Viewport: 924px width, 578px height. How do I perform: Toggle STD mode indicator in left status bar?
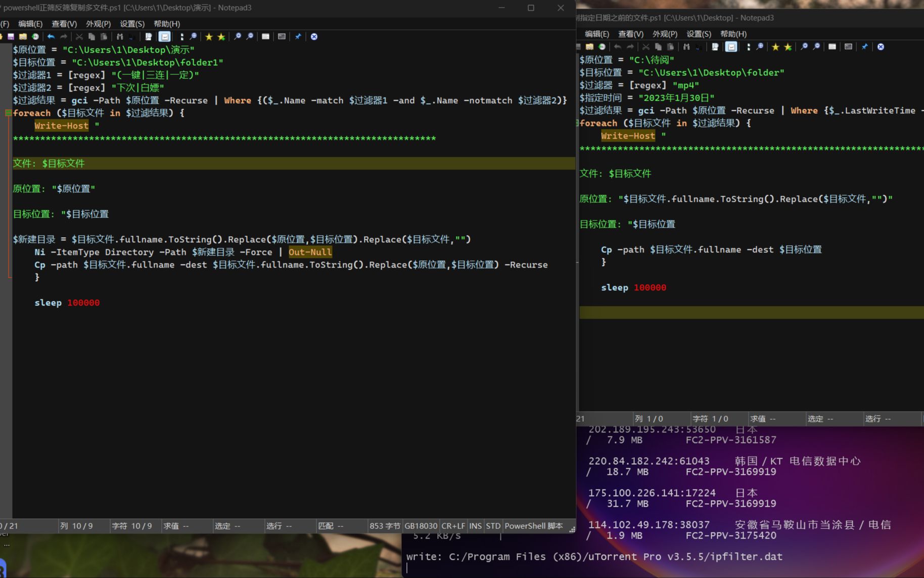coord(493,526)
